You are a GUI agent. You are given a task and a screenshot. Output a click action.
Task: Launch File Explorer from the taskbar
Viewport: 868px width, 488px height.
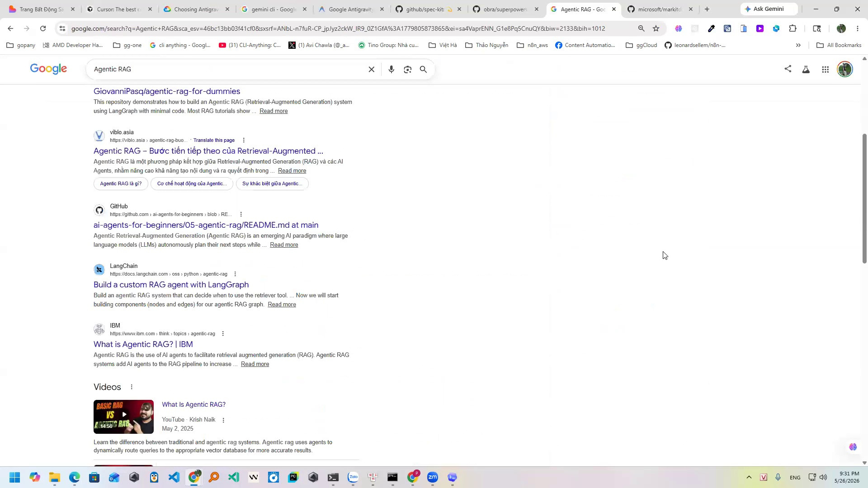click(x=55, y=478)
